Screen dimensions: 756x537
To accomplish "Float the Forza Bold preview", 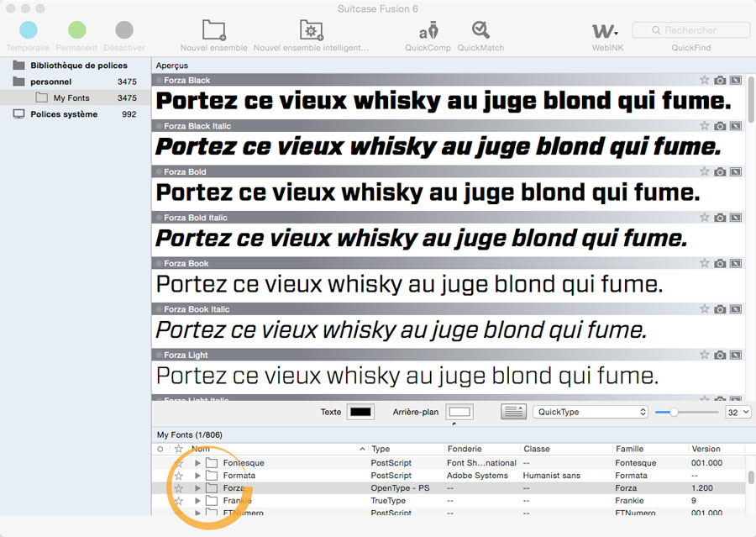I will [736, 171].
